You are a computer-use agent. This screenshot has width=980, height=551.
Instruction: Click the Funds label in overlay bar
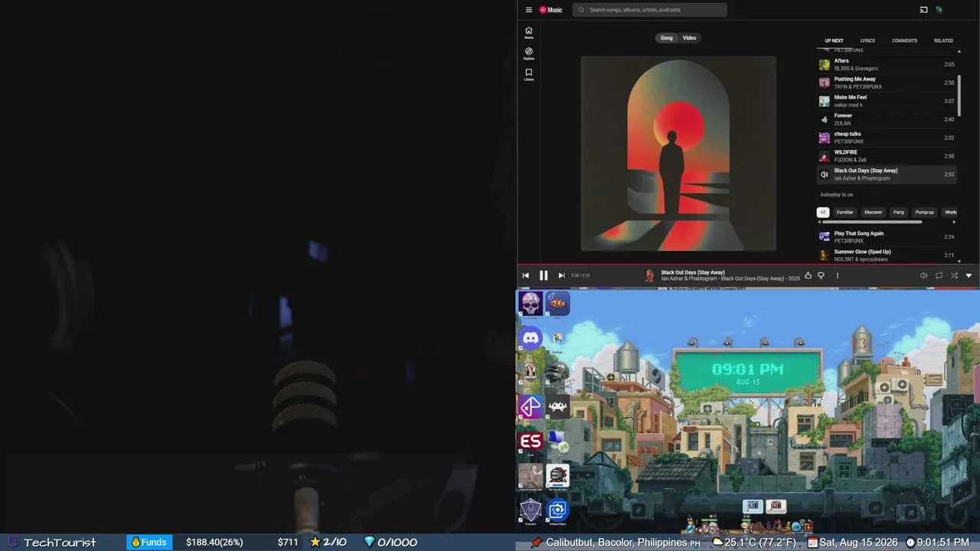(x=149, y=543)
